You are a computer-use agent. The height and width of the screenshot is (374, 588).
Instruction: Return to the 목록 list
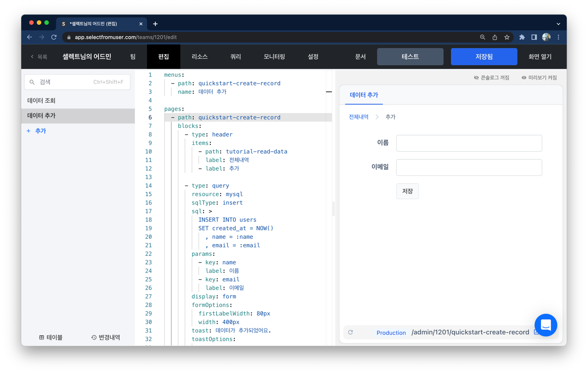(x=39, y=57)
